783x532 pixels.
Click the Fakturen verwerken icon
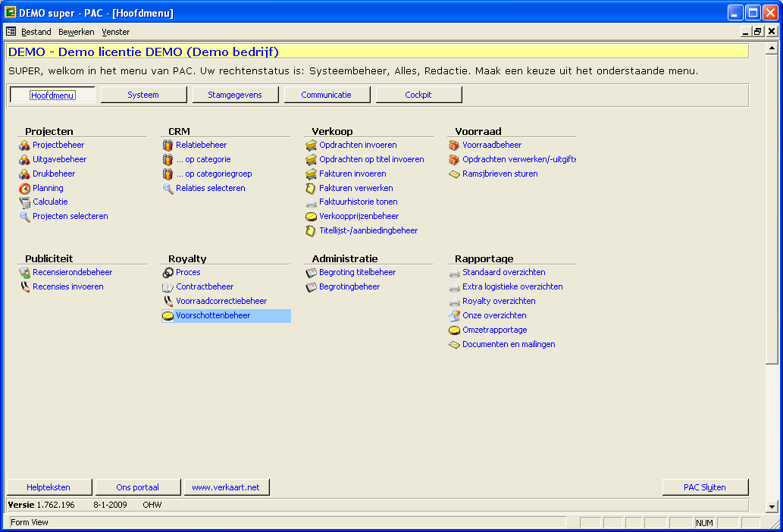311,189
